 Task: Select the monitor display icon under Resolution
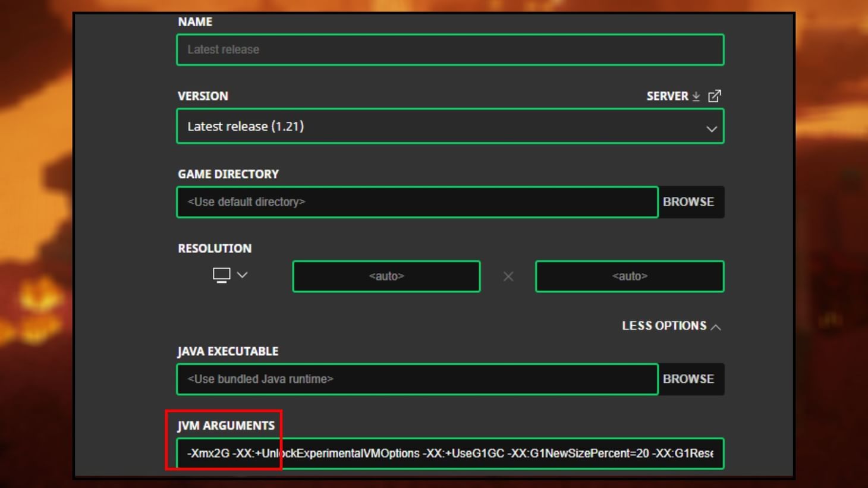tap(220, 274)
